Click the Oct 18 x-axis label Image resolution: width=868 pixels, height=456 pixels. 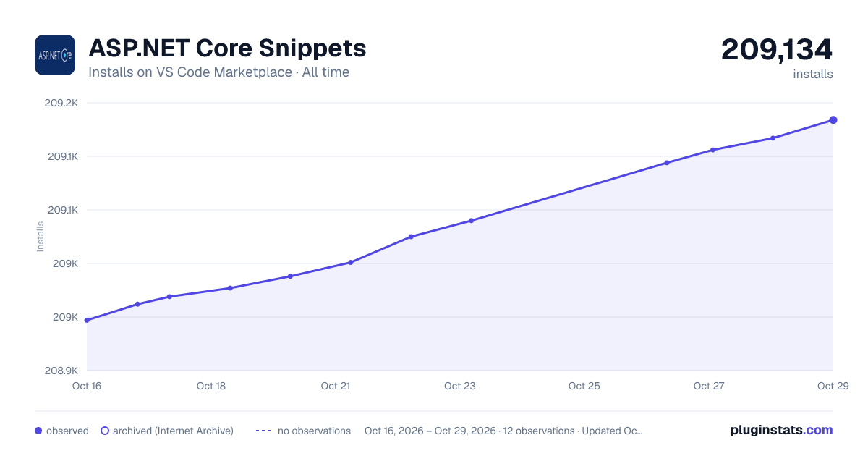point(211,386)
